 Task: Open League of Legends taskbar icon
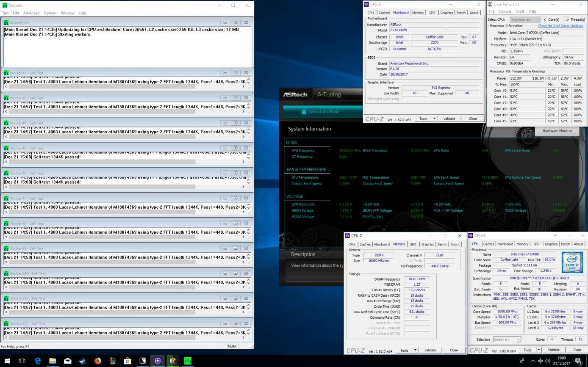tap(113, 361)
